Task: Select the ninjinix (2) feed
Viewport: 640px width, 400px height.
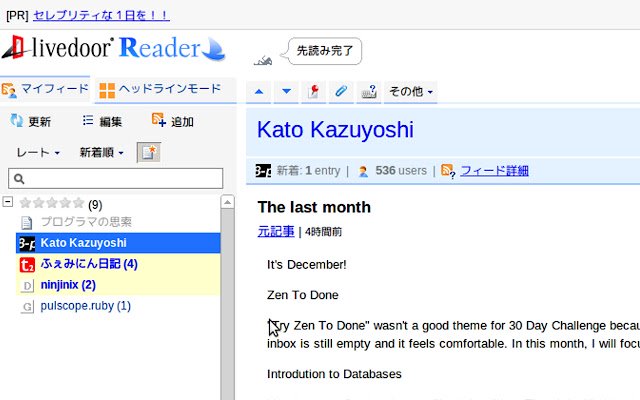Action: [118, 285]
